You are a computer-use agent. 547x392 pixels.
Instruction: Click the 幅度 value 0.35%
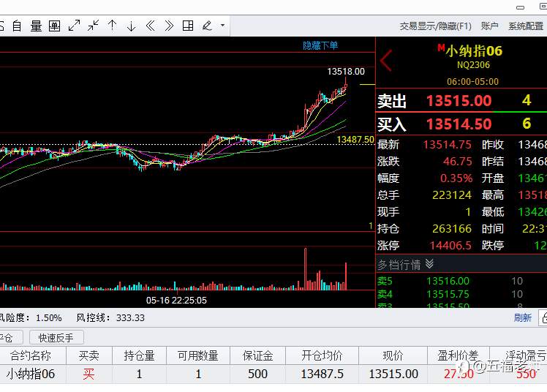(x=456, y=178)
